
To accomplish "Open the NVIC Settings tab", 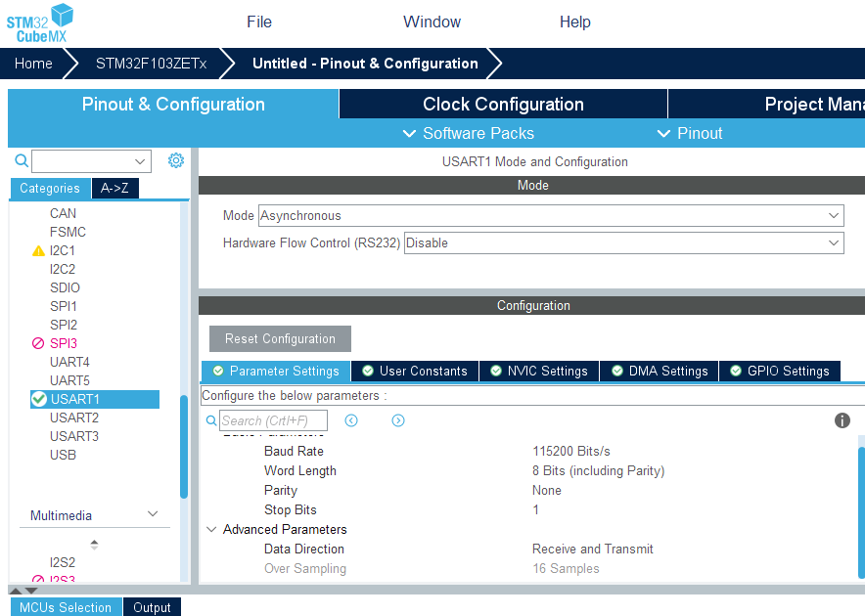I will pyautogui.click(x=539, y=372).
